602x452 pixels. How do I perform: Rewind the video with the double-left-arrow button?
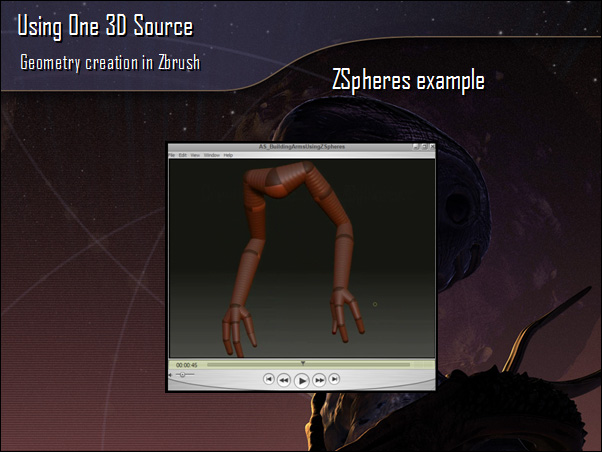click(284, 380)
